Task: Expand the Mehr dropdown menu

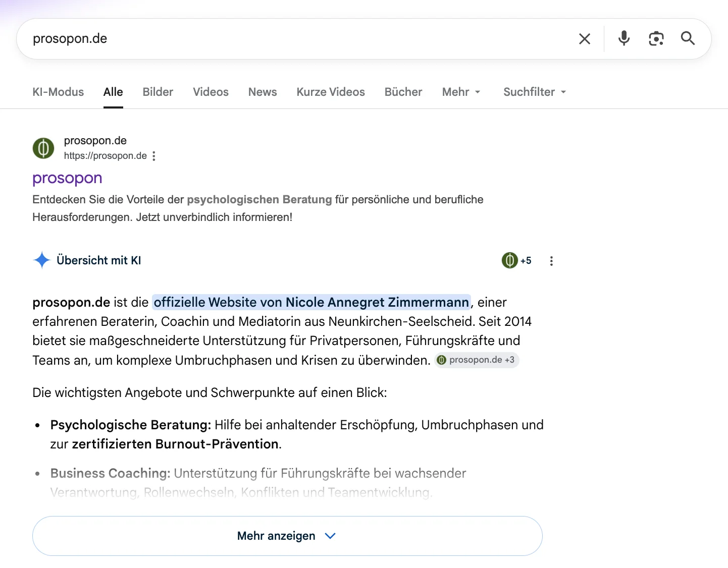Action: pos(461,92)
